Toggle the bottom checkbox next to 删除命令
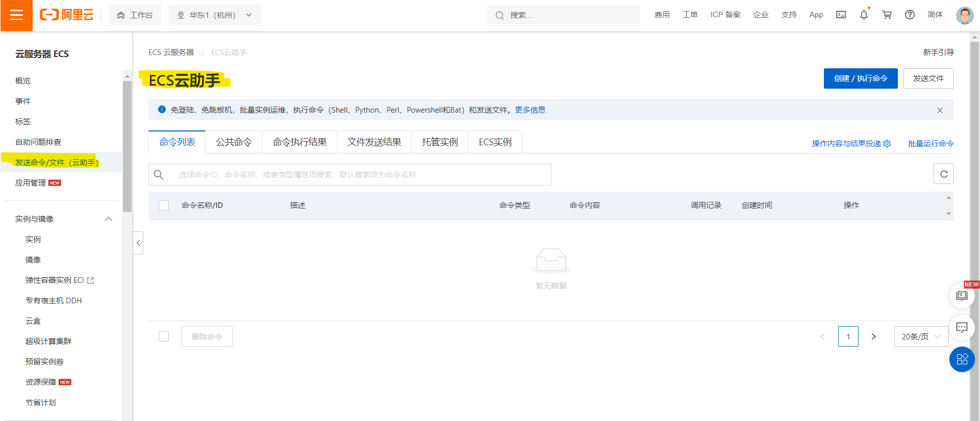Viewport: 980px width, 421px height. [164, 336]
